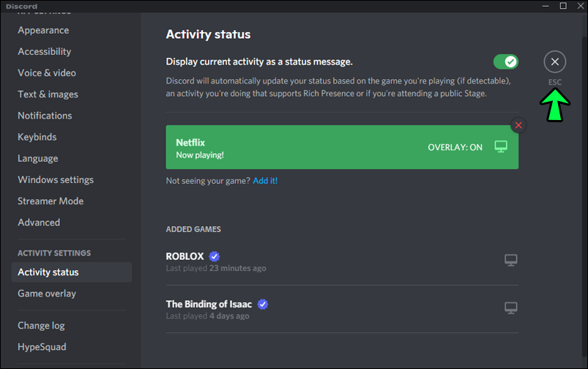Click the Add it! link
The image size is (588, 369).
265,181
